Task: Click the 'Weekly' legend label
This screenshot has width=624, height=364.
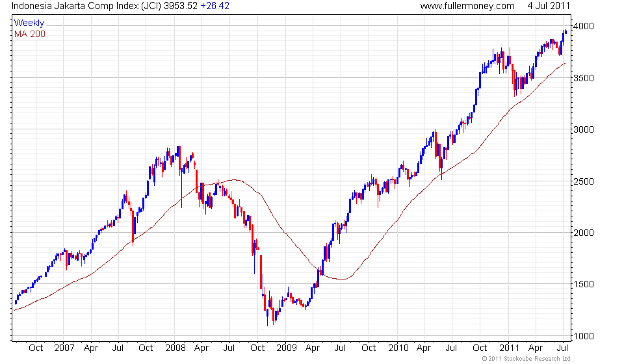Action: 29,23
